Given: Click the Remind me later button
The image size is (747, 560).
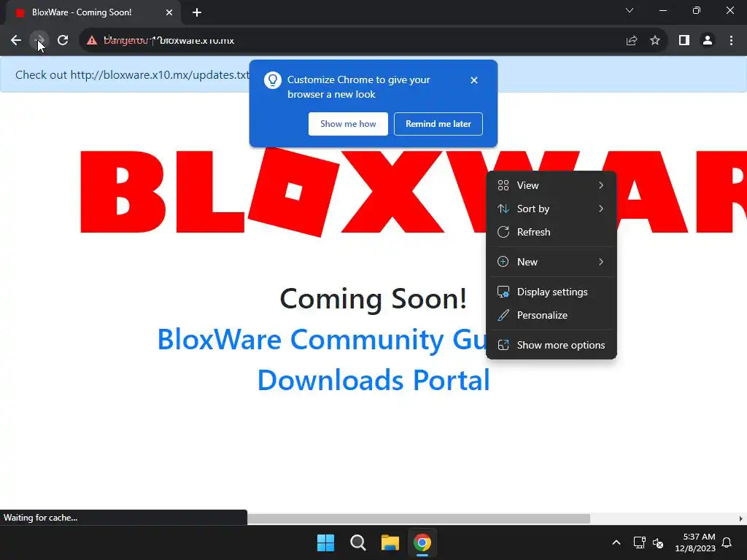Looking at the screenshot, I should pos(438,124).
